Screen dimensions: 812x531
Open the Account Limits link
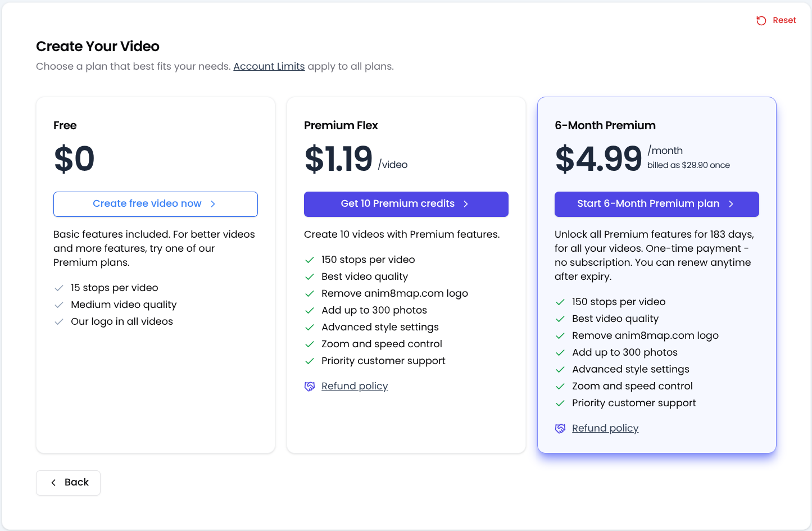coord(269,66)
